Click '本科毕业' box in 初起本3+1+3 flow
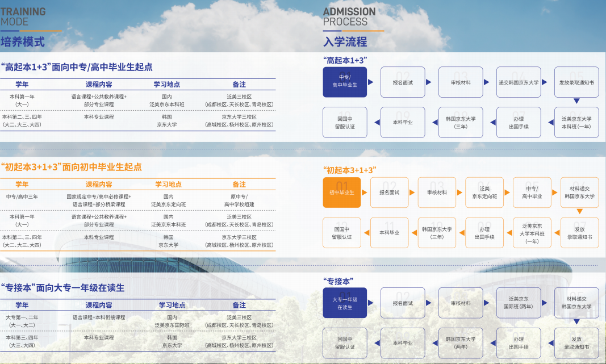 [389, 233]
